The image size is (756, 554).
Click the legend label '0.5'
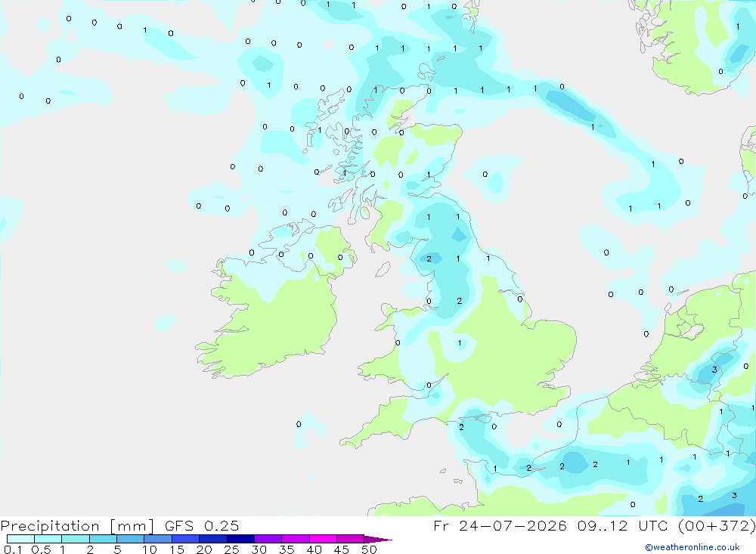point(41,549)
